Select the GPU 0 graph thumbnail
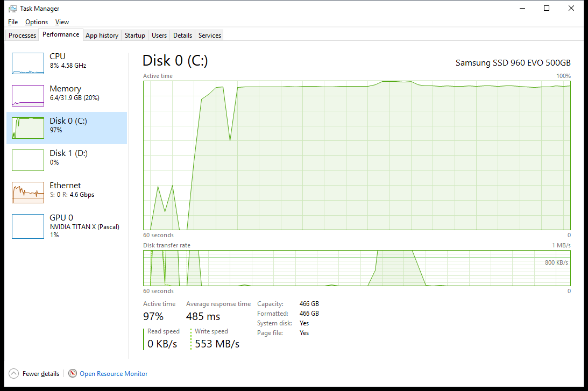588x391 pixels. pyautogui.click(x=28, y=226)
